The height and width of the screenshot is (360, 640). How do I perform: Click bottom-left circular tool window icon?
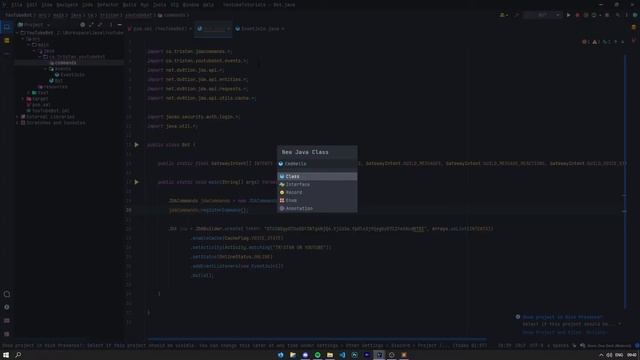pyautogui.click(x=7, y=294)
